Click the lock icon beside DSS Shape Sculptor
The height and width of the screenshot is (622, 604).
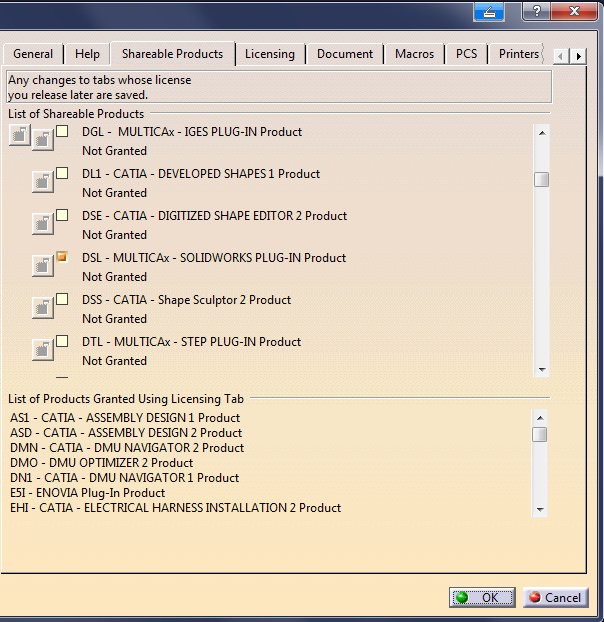43,308
